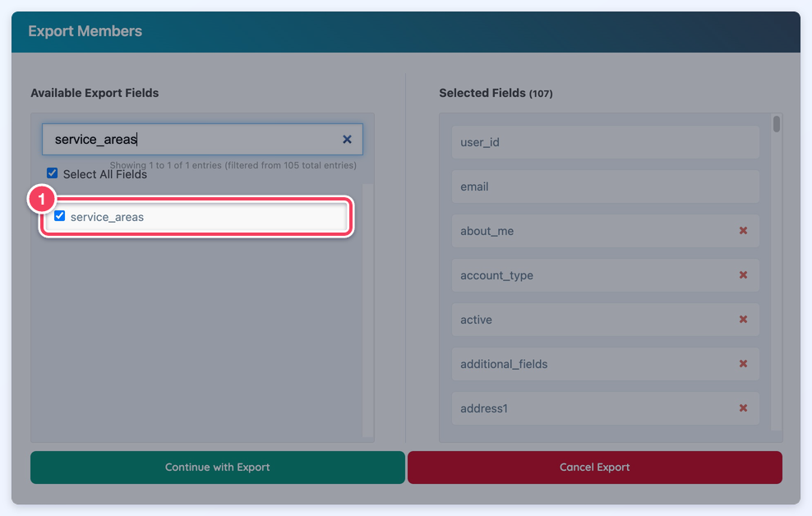The image size is (812, 516).
Task: Click the Export Members title
Action: (x=85, y=31)
